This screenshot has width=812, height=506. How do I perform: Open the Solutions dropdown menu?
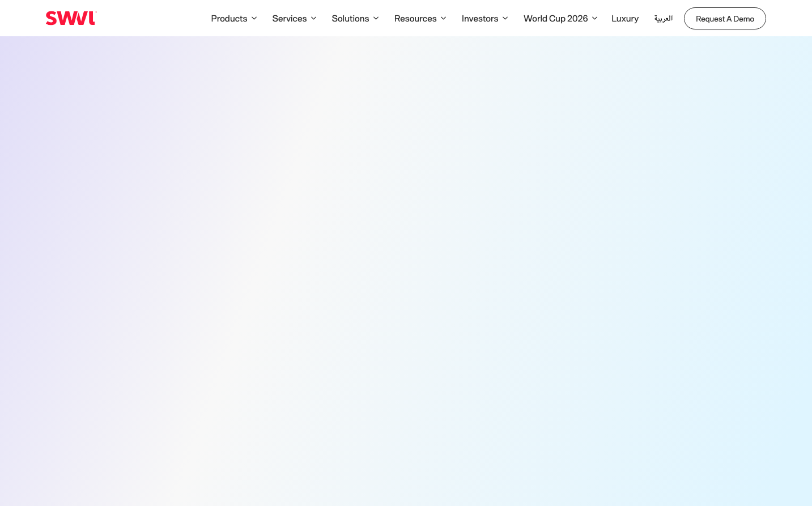(x=350, y=18)
